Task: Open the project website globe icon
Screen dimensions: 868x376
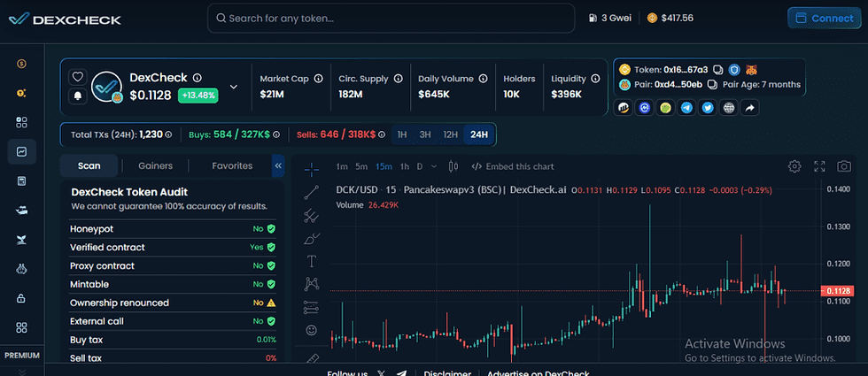Action: [728, 108]
